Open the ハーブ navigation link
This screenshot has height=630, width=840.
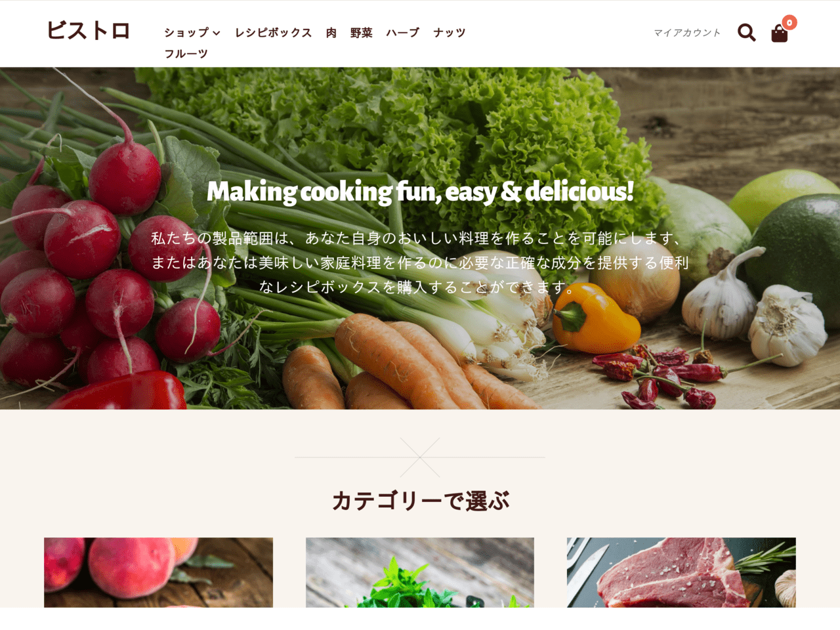click(402, 33)
